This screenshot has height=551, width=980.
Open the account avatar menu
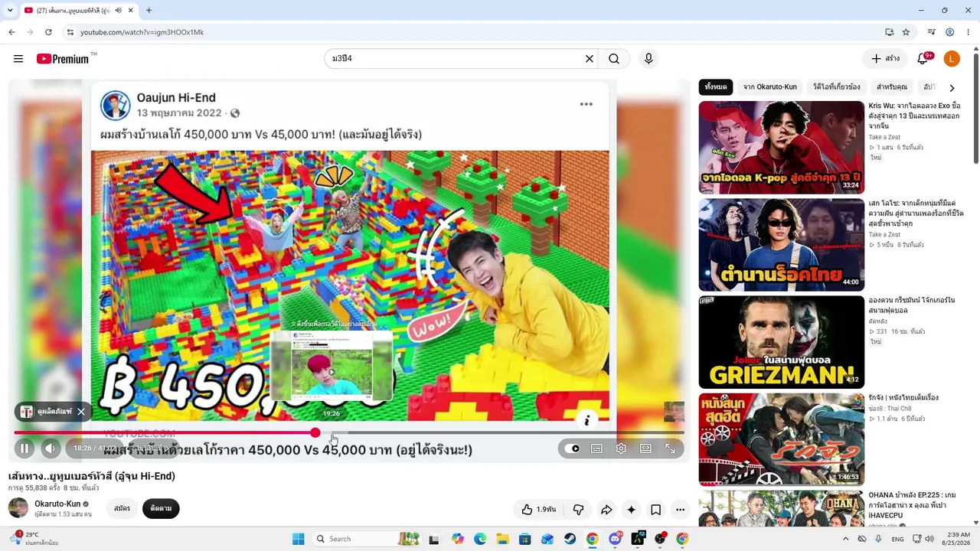[x=951, y=59]
